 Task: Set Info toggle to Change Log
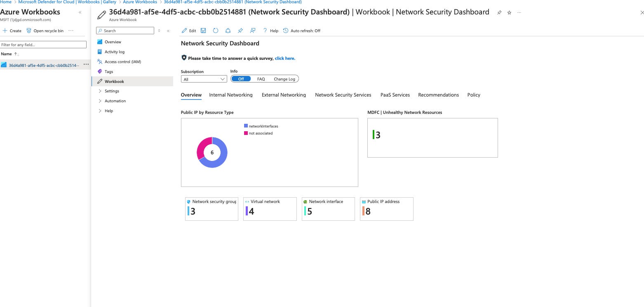tap(284, 79)
